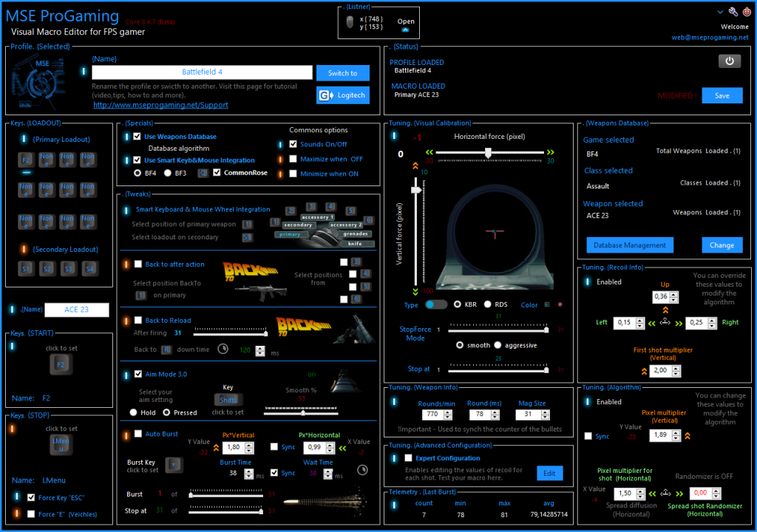This screenshot has height=532, width=757.
Task: Toggle Use Smart Keyb&Mouse Integration checkbox
Action: (137, 160)
